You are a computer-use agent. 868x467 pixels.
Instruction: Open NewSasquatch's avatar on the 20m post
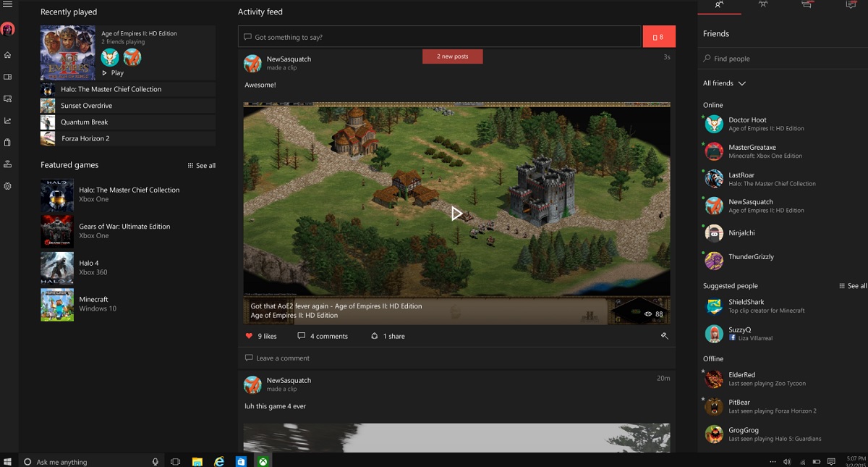[252, 384]
